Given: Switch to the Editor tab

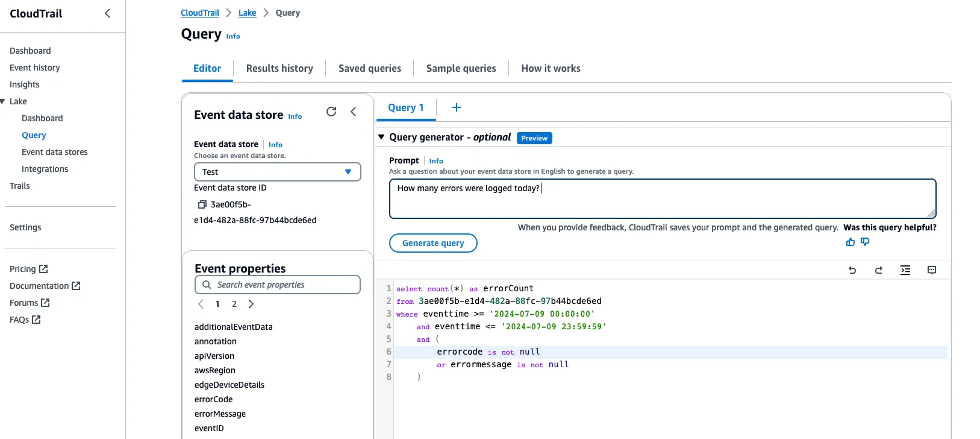Looking at the screenshot, I should tap(207, 68).
